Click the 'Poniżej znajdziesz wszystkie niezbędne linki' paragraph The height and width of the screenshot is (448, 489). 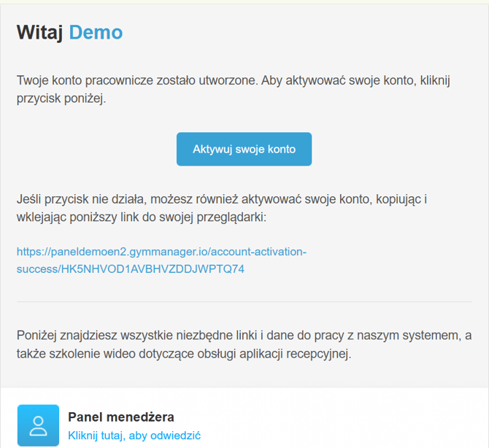click(x=244, y=344)
